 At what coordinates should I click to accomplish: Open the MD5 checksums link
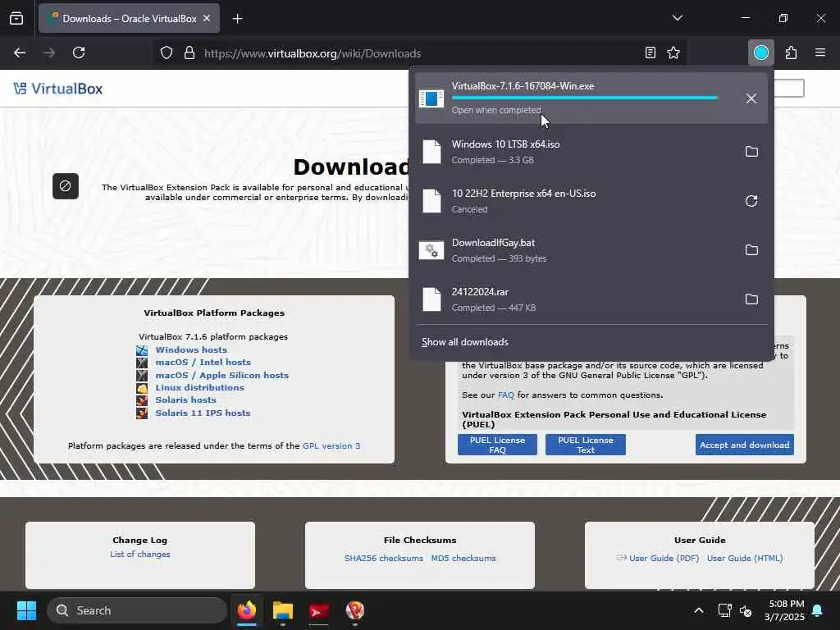coord(463,558)
